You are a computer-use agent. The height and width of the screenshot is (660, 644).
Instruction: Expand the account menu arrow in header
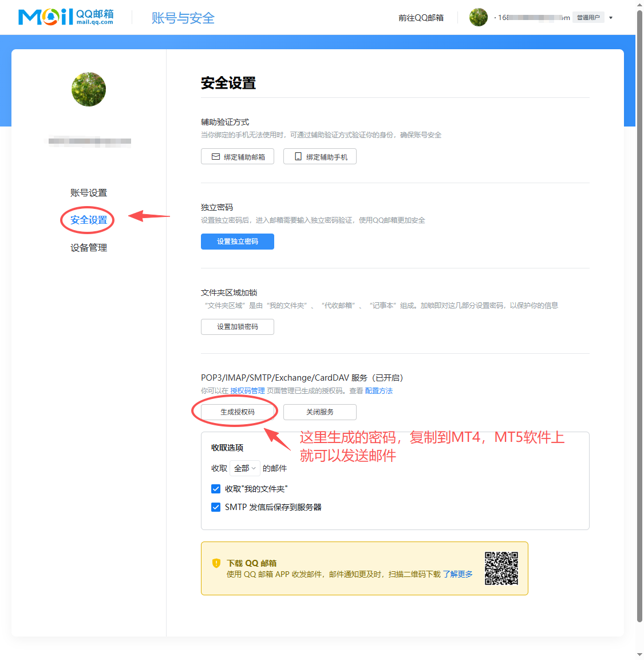coord(611,18)
